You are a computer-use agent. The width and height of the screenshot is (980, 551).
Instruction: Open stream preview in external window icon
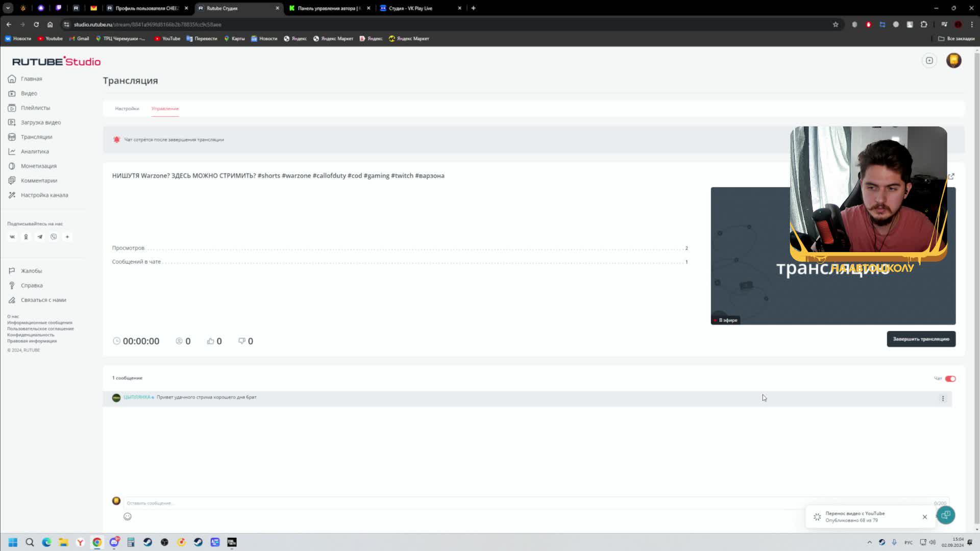click(951, 177)
